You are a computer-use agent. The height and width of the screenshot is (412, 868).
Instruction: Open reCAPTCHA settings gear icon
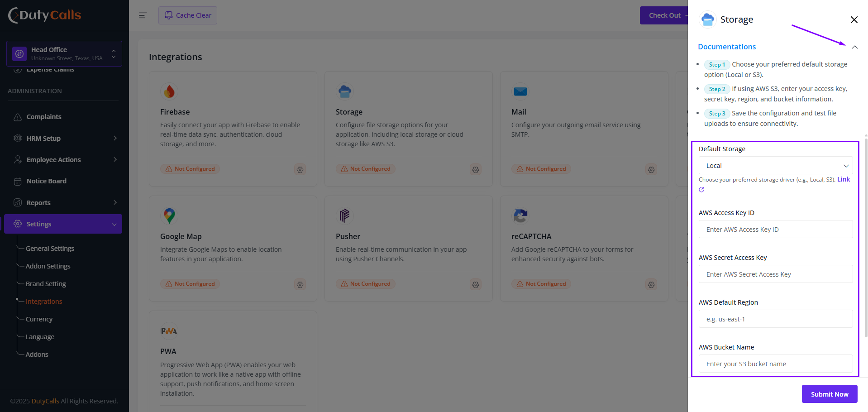click(651, 285)
